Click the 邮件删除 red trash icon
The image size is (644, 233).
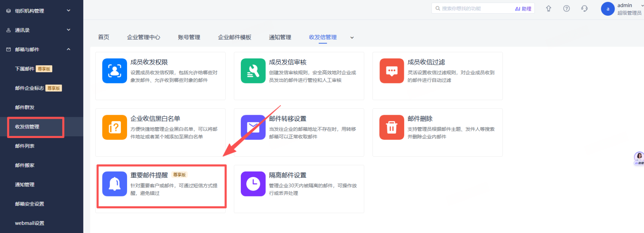pyautogui.click(x=392, y=127)
